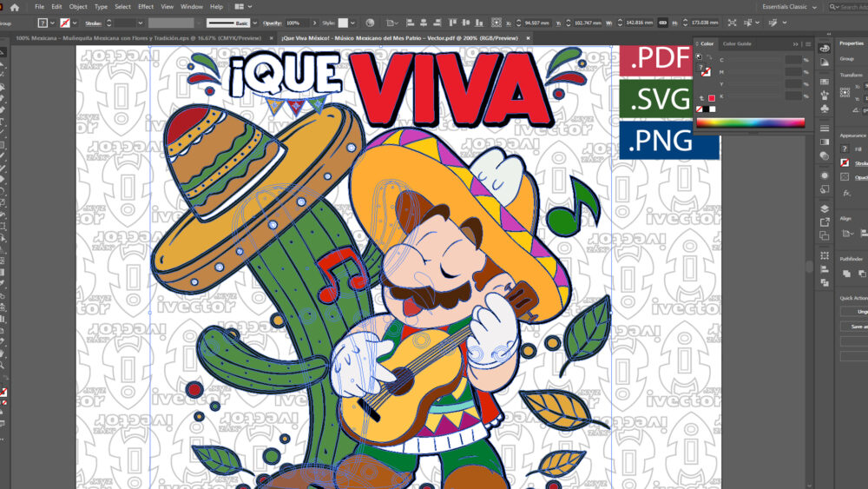Align selected objects horizontally right
This screenshot has width=868, height=489.
tap(437, 23)
